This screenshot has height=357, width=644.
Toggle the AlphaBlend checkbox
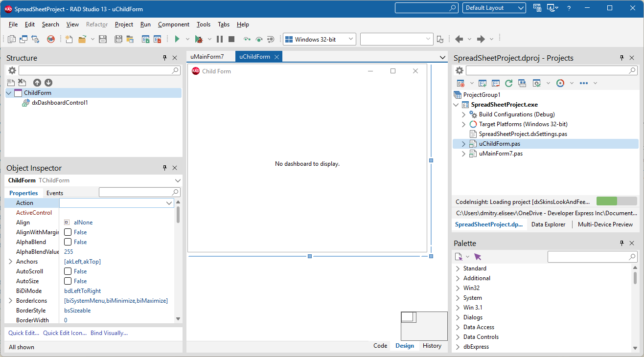pyautogui.click(x=68, y=242)
